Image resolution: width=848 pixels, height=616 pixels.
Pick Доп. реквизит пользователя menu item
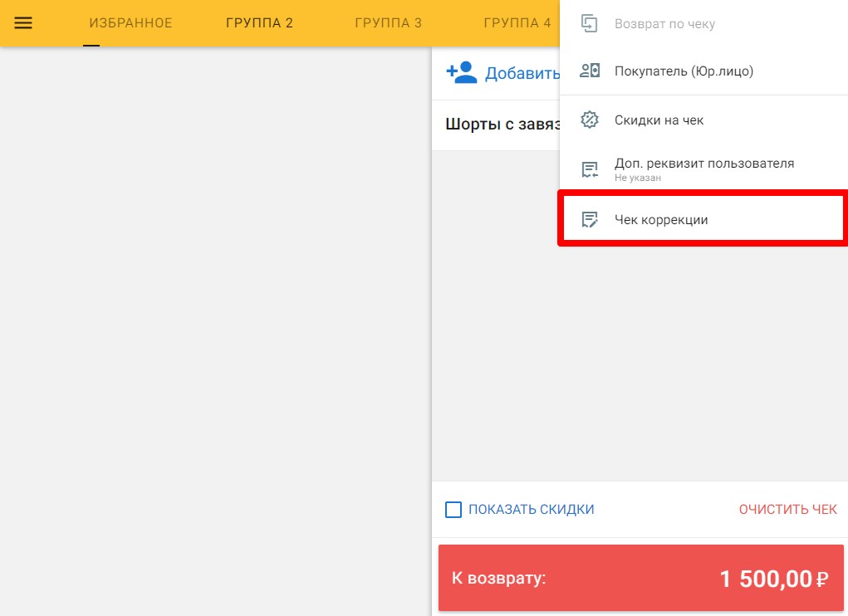[x=703, y=164]
